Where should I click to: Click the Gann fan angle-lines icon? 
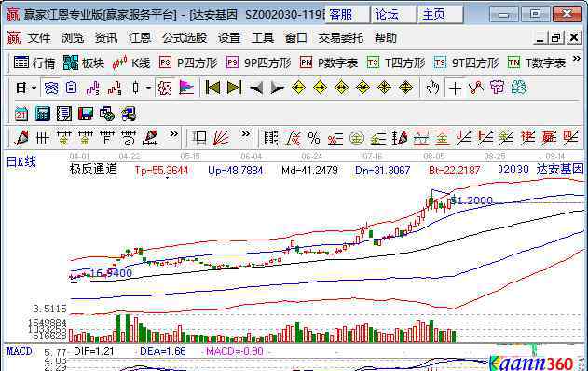point(221,138)
